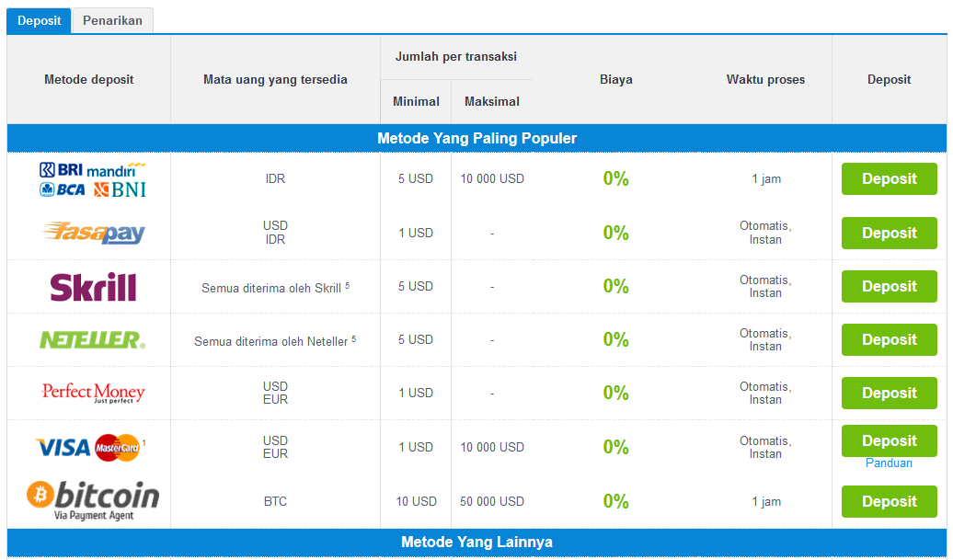
Task: Click the BNI bank logo
Action: click(120, 189)
